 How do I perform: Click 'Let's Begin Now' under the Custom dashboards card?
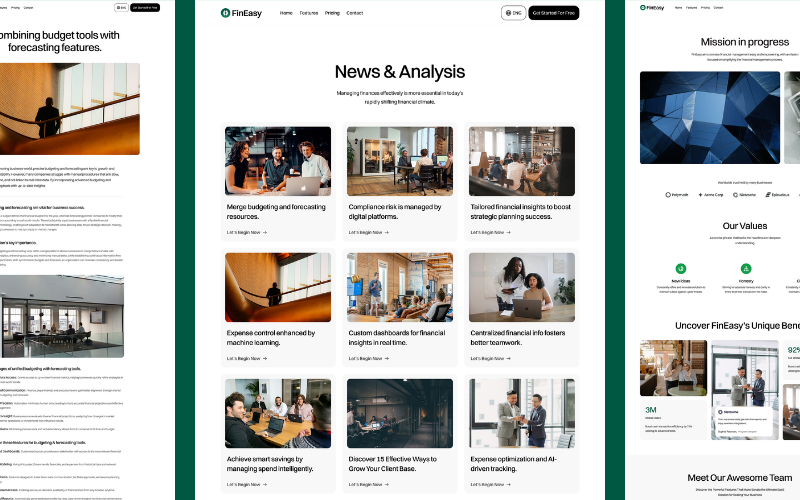click(365, 358)
